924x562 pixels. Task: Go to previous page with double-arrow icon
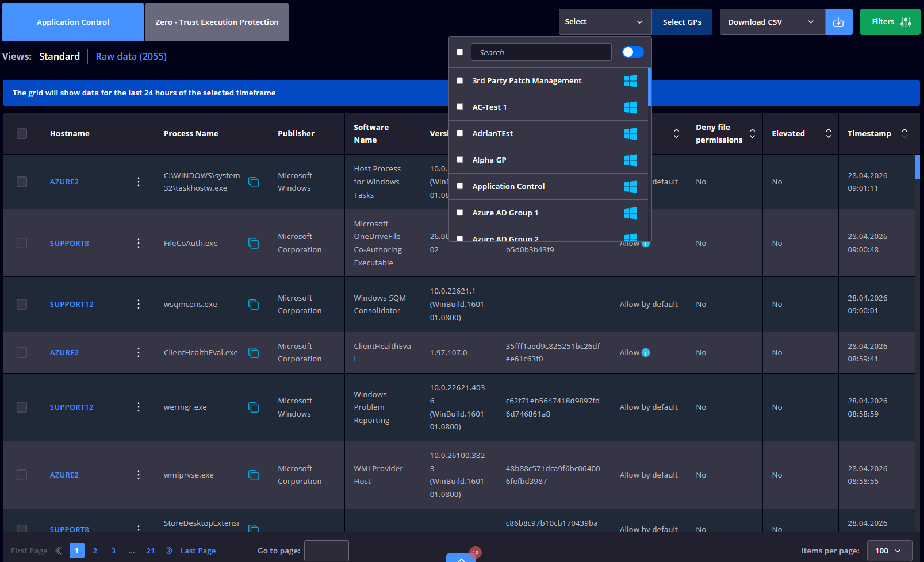(x=58, y=551)
